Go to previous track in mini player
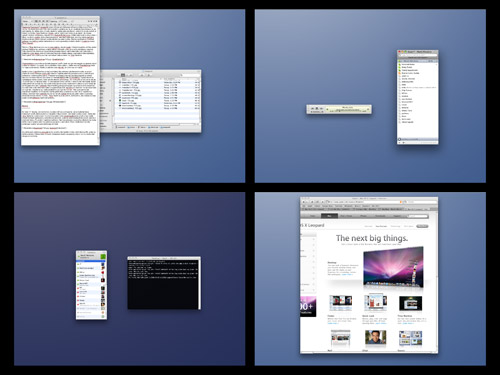 point(313,108)
